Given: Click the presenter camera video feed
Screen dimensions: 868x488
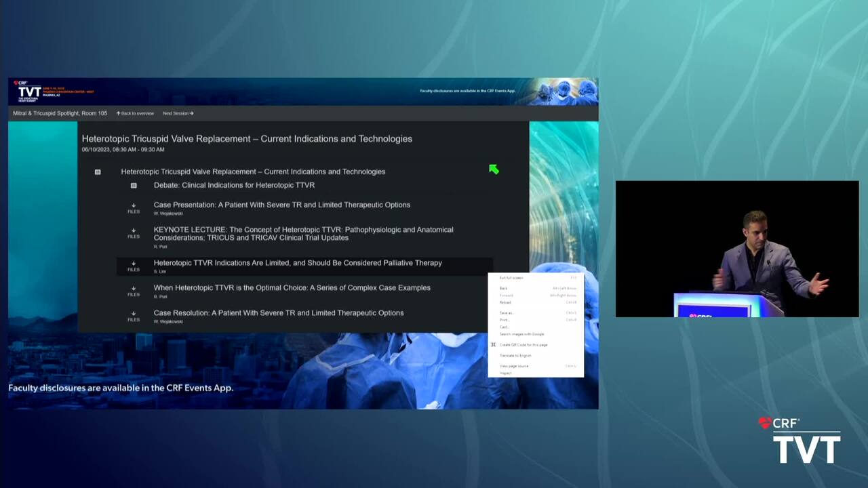Looking at the screenshot, I should click(737, 249).
